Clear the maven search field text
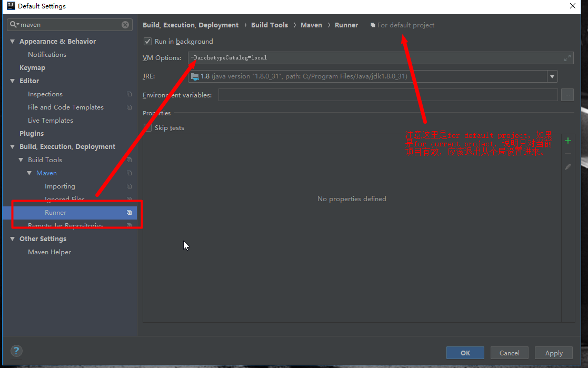Screen dimensions: 588x368 point(125,25)
